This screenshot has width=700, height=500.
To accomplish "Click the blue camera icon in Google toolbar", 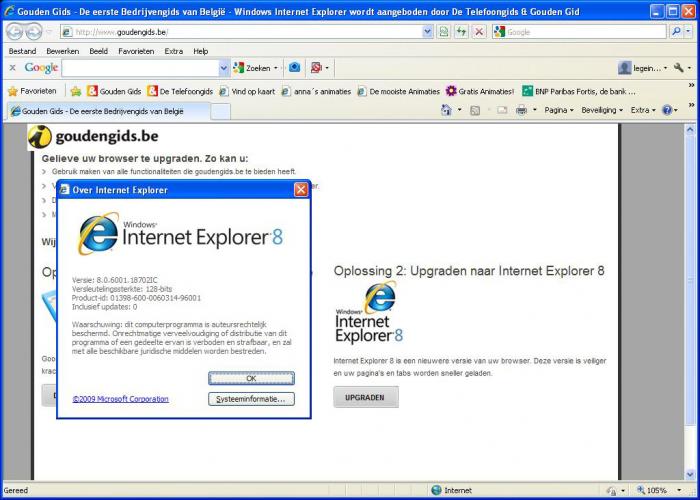I will [x=294, y=67].
